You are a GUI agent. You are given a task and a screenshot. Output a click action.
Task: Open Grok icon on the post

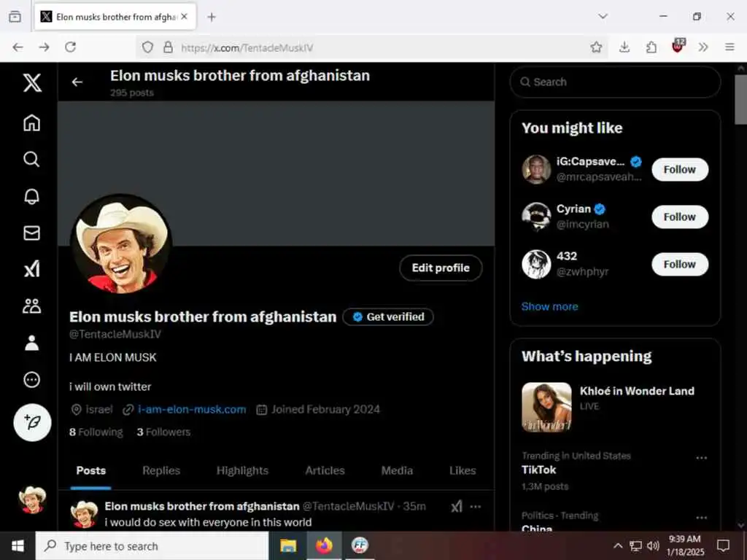click(457, 506)
